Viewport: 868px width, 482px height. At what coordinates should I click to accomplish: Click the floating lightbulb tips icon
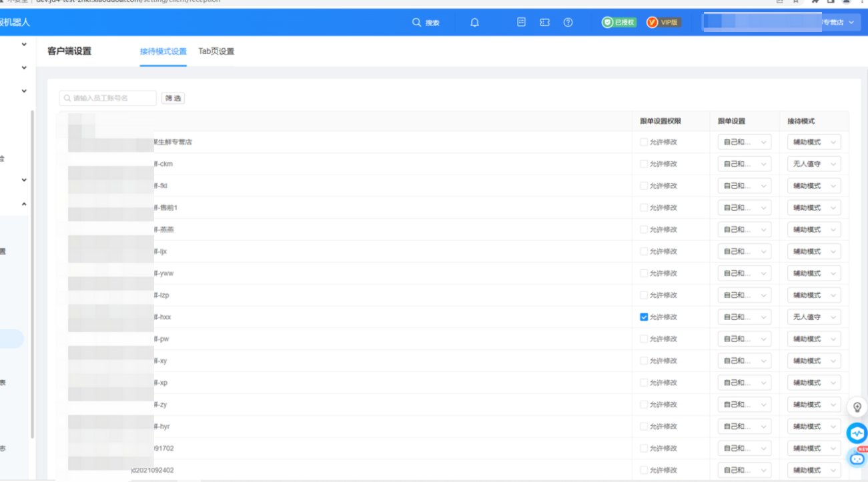pos(857,407)
